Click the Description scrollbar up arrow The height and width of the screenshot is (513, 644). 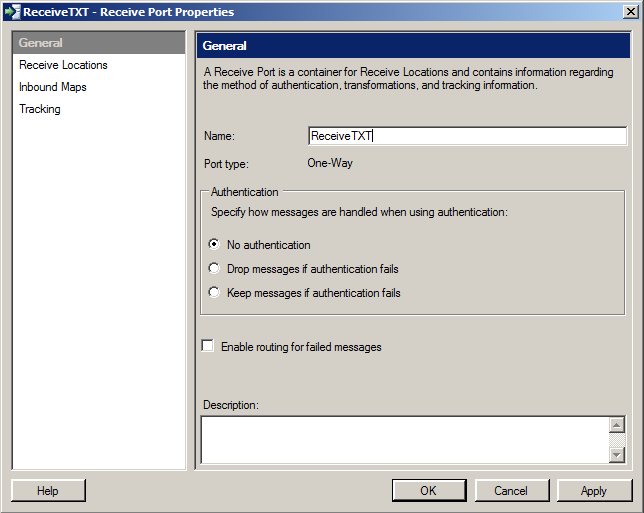[x=617, y=425]
